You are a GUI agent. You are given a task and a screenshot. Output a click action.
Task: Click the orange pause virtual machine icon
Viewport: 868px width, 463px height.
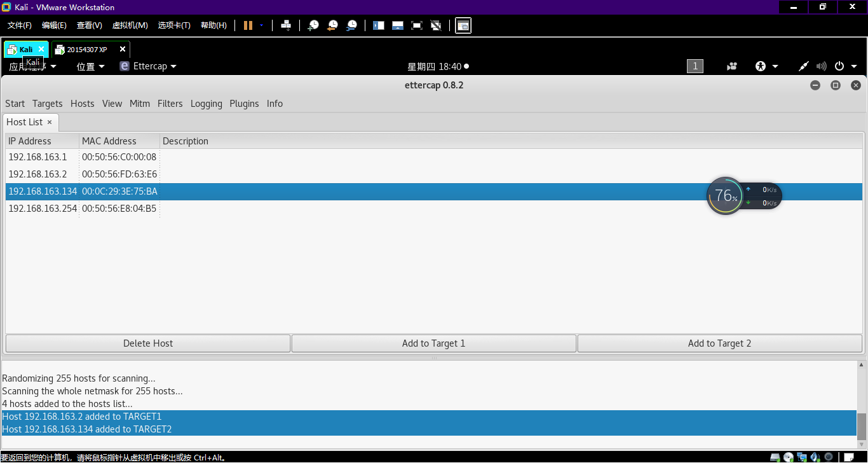coord(248,25)
